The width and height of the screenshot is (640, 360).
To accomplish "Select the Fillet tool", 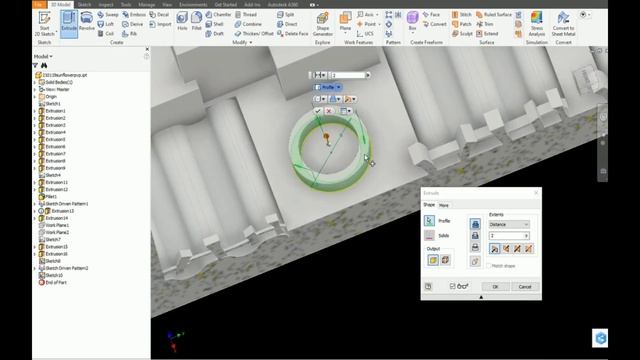I will click(x=197, y=22).
